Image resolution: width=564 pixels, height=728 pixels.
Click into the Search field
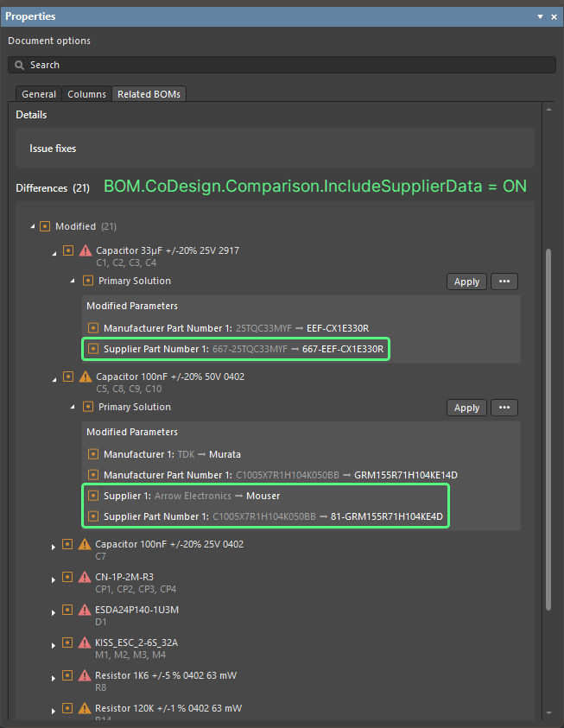click(285, 65)
